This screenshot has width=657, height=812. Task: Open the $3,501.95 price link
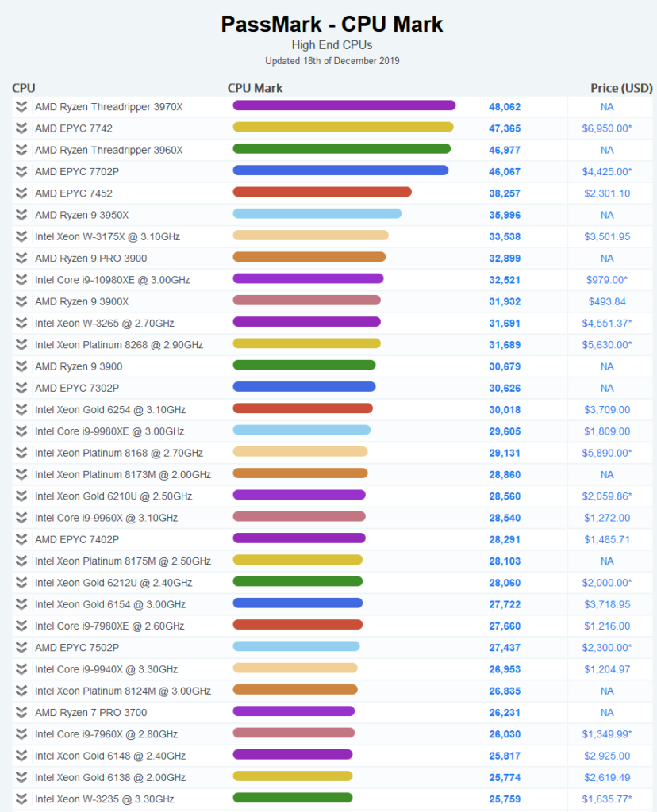[607, 236]
